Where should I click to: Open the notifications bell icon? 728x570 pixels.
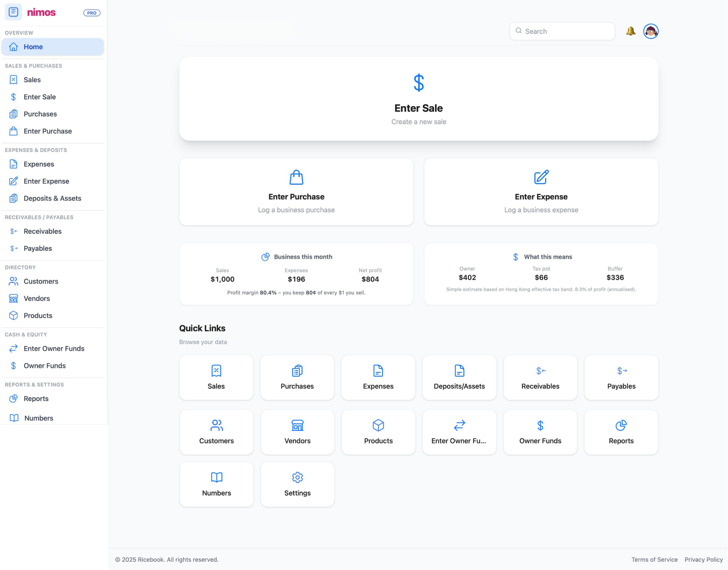[x=631, y=31]
